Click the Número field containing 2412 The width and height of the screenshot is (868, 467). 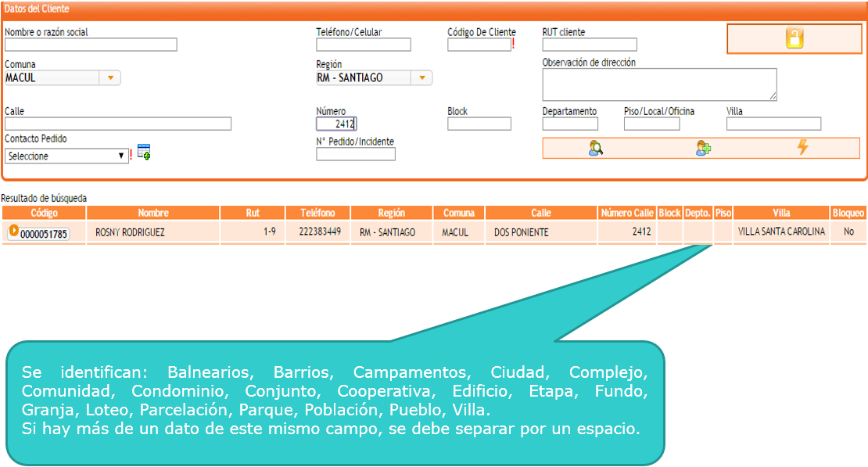tap(336, 124)
